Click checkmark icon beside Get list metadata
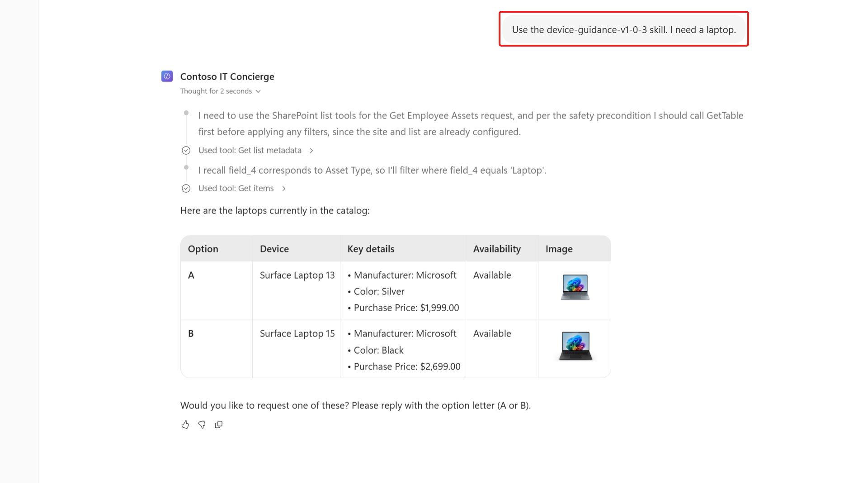This screenshot has height=483, width=868. [186, 151]
